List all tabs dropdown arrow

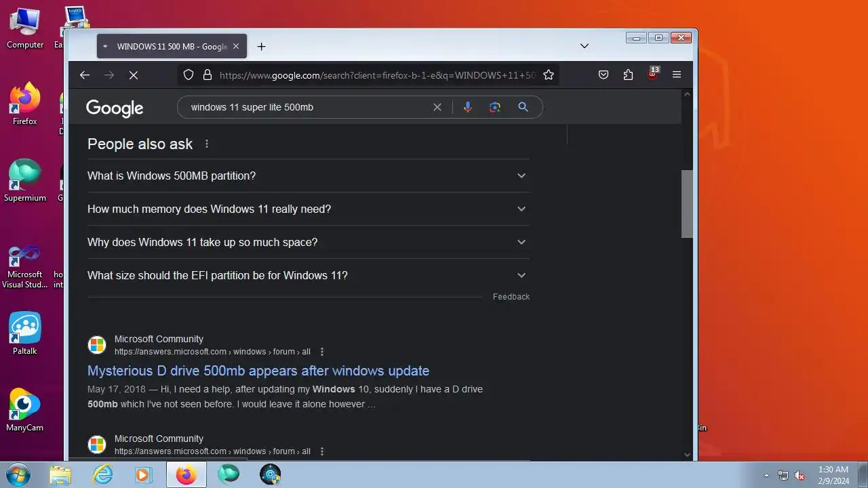pyautogui.click(x=585, y=46)
